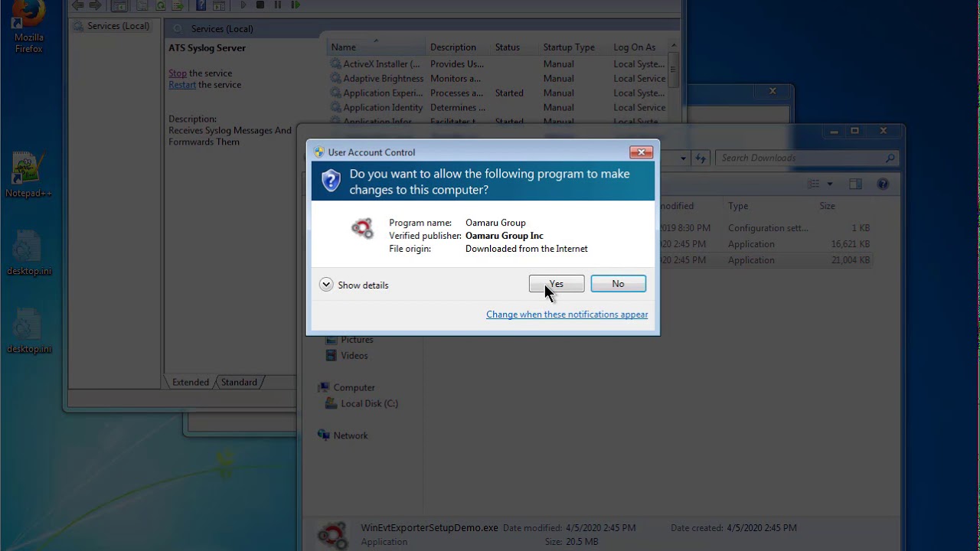Switch to the Standard tab in Services
Viewport: 980px width, 551px height.
[x=239, y=383]
